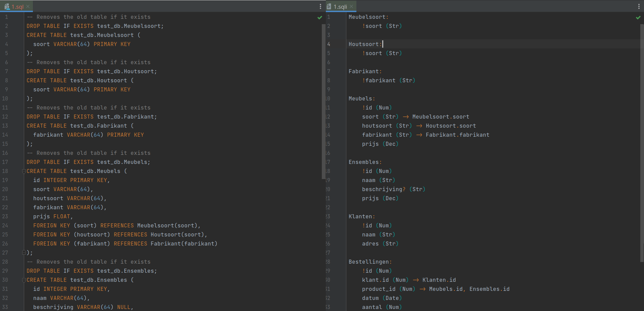The image size is (644, 311).
Task: Click the right editor vertical scrollbar
Action: (x=642, y=143)
